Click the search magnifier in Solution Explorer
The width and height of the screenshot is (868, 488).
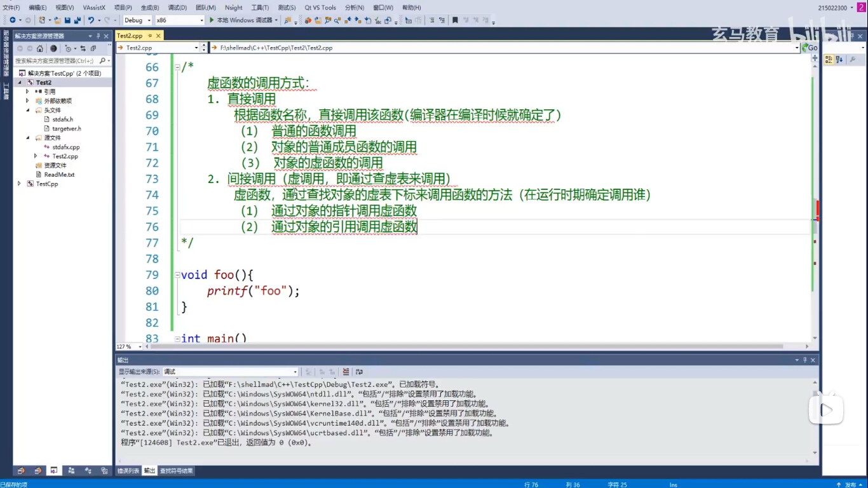(102, 60)
